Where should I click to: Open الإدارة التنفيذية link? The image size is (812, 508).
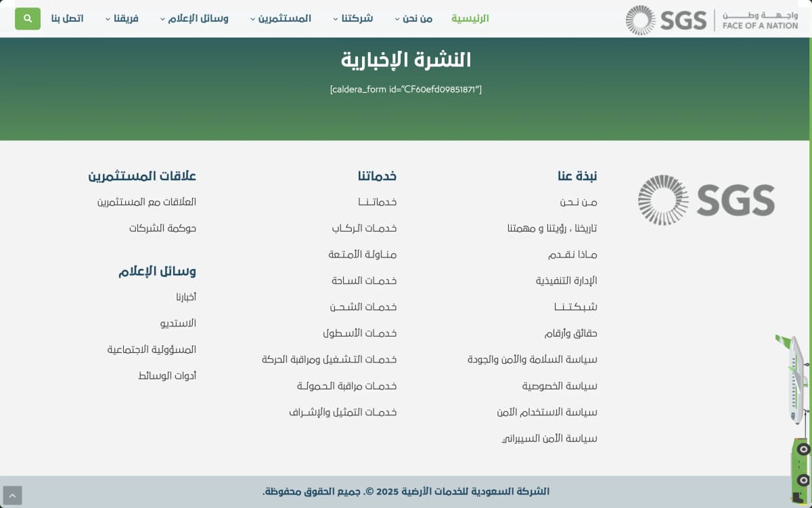pyautogui.click(x=566, y=280)
